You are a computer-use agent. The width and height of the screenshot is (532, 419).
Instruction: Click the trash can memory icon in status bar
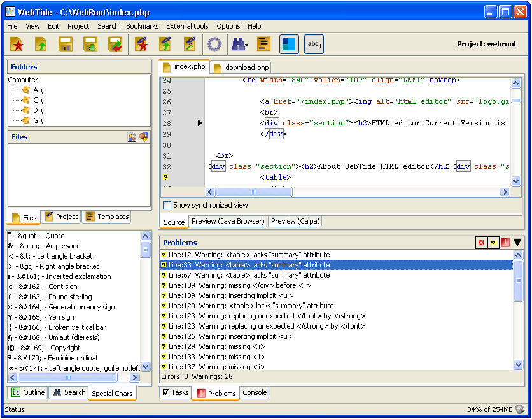coord(519,409)
